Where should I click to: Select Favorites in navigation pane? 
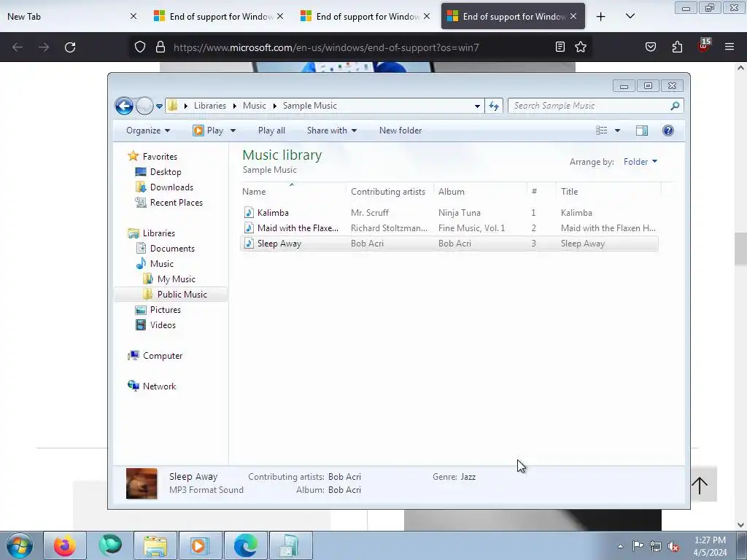[x=160, y=157]
